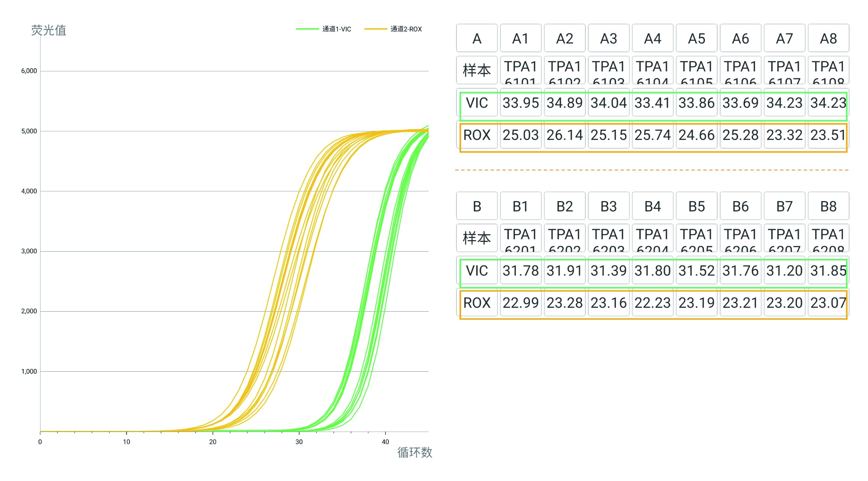Click ROX value 26.14 in row A
Image resolution: width=868 pixels, height=481 pixels.
[564, 135]
